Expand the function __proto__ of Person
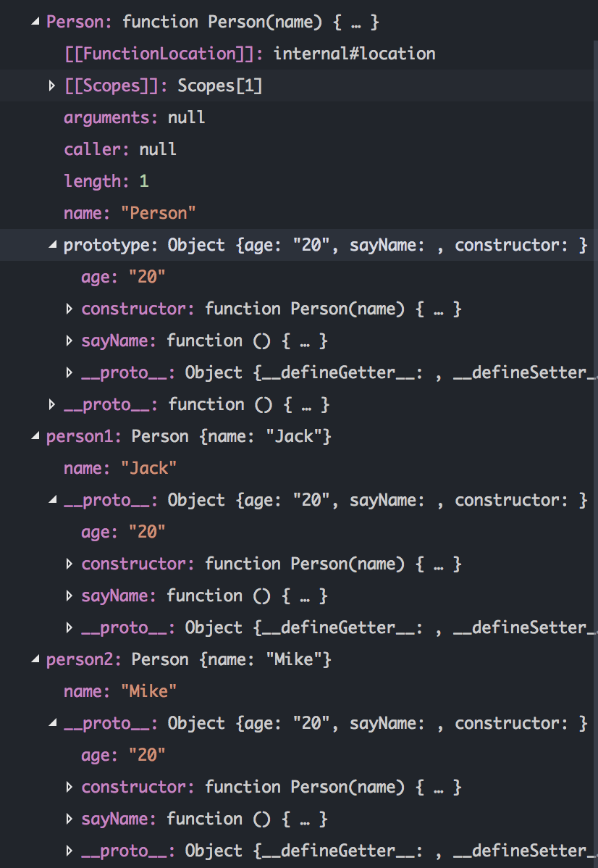The height and width of the screenshot is (868, 598). [x=52, y=405]
